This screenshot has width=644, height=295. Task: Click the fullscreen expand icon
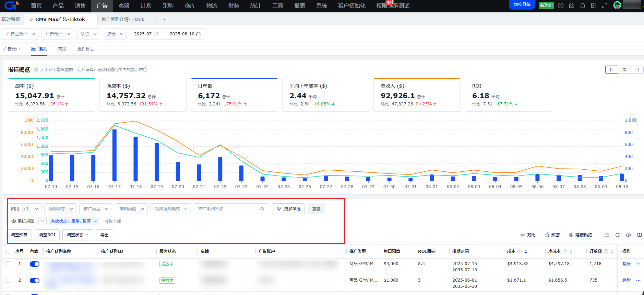click(605, 5)
